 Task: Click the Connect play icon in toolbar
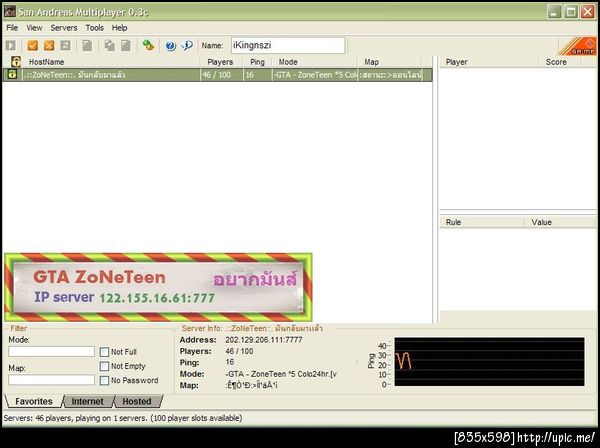click(11, 46)
